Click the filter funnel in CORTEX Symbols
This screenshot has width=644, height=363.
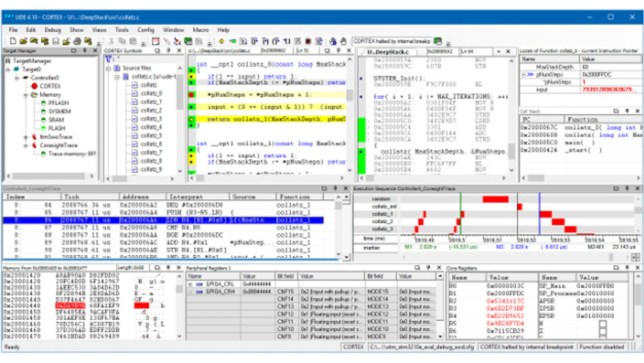(x=108, y=59)
